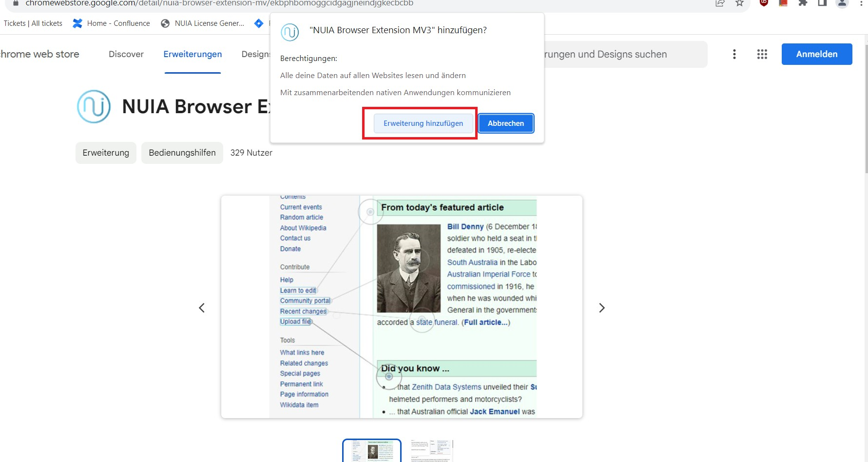
Task: Open the browser Extensions puzzle icon
Action: point(803,3)
